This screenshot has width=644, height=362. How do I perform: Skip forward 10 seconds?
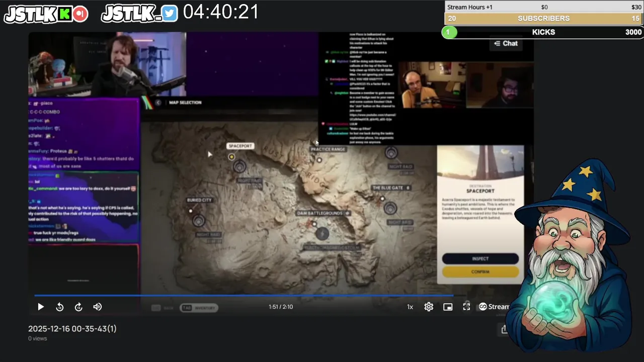click(78, 307)
